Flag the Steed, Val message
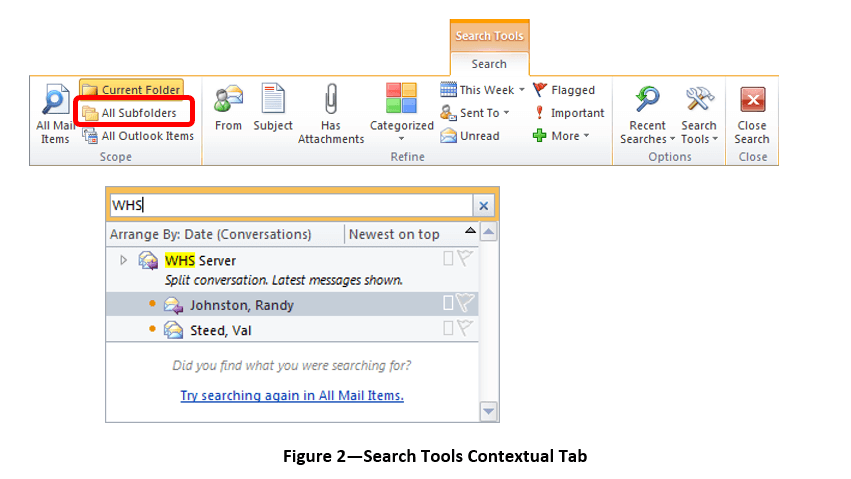The width and height of the screenshot is (851, 479). (x=465, y=328)
